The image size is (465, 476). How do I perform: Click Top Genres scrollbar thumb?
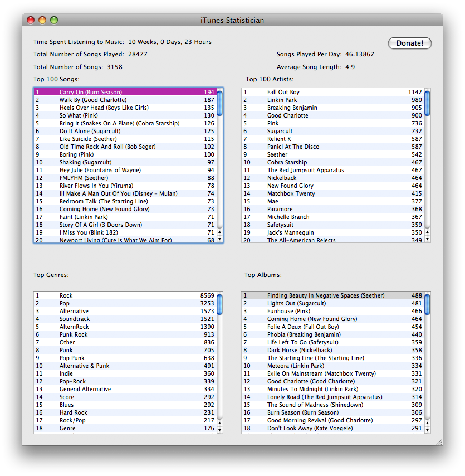(x=220, y=304)
